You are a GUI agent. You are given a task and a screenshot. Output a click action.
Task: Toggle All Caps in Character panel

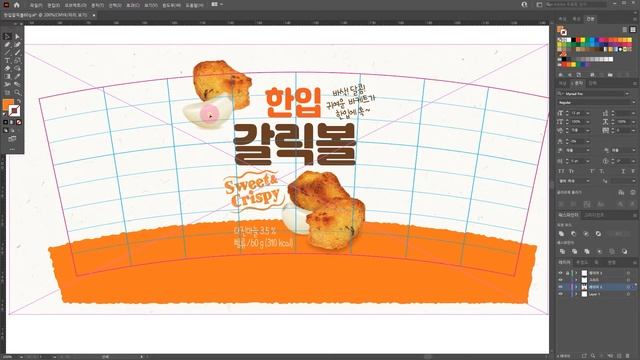[x=562, y=171]
